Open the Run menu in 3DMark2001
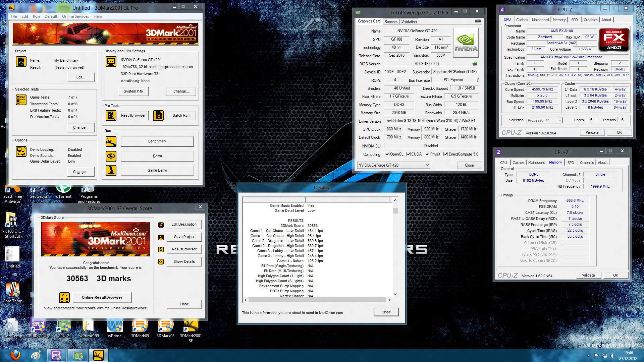The width and height of the screenshot is (644, 362). (x=36, y=16)
